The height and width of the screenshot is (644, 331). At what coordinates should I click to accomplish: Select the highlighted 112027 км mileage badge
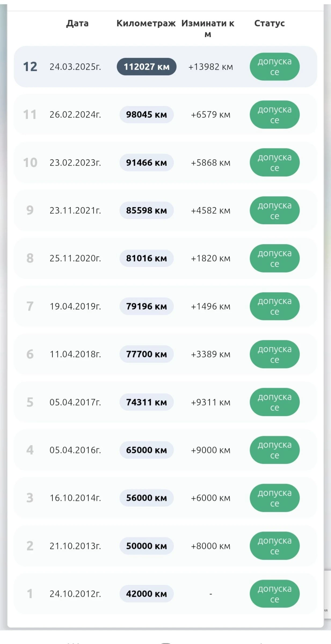click(147, 67)
